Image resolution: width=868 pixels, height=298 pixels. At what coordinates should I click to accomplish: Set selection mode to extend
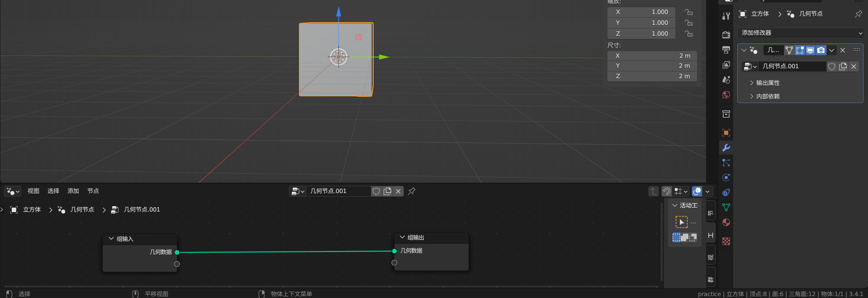685,237
